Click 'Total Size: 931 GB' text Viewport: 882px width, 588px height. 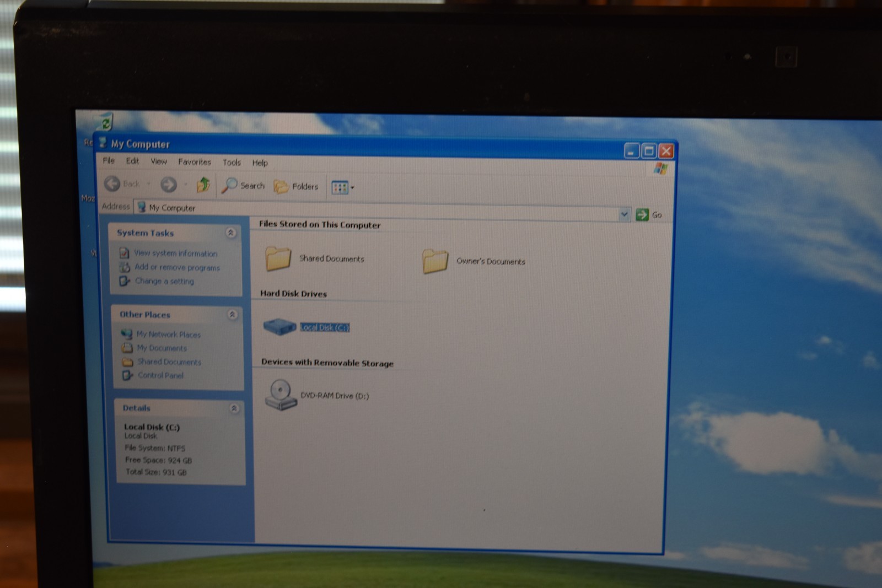tap(156, 472)
